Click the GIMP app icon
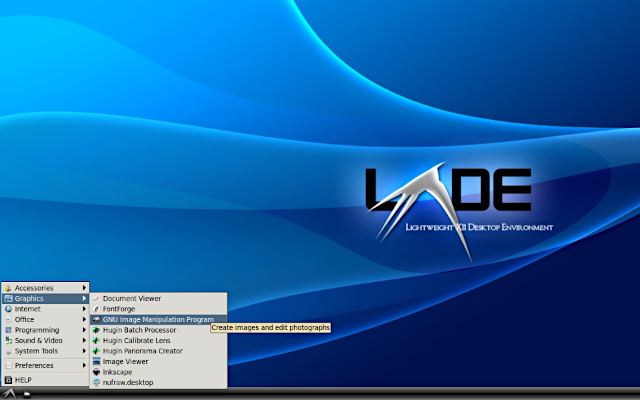 coord(96,320)
